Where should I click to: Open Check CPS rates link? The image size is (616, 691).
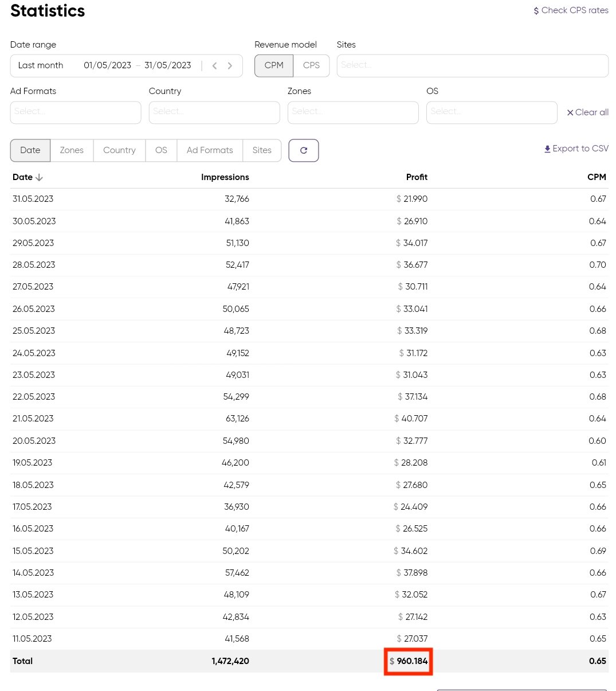pos(571,10)
